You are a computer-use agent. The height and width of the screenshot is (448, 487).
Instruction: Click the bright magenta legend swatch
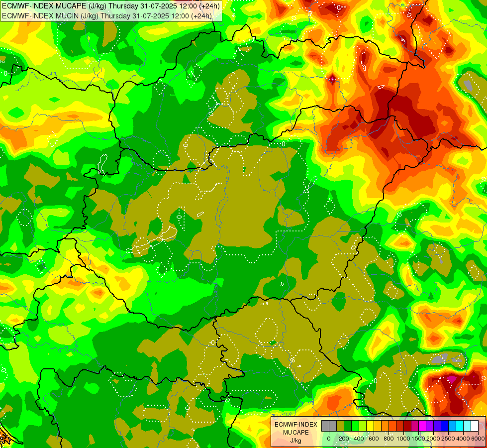tap(422, 426)
